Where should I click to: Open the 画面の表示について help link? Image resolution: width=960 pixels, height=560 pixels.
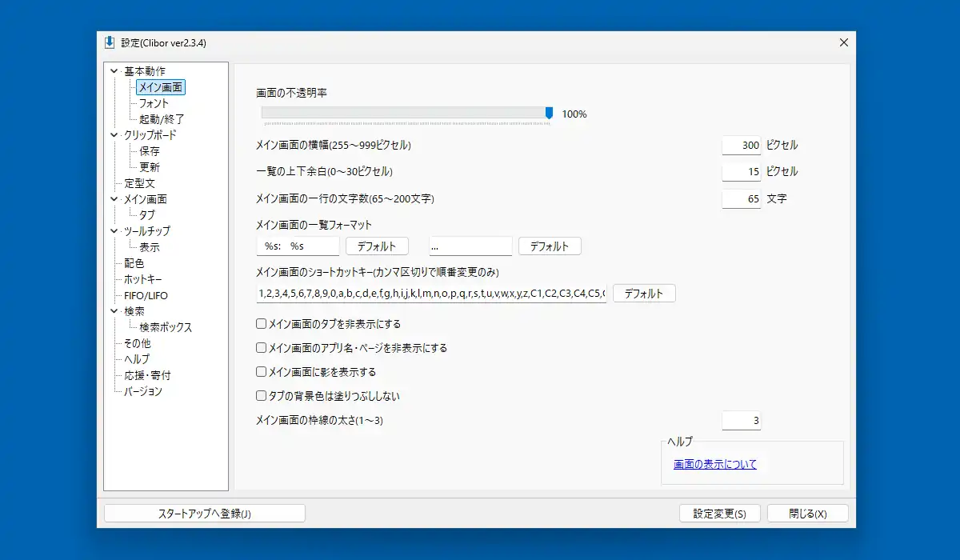(x=714, y=464)
